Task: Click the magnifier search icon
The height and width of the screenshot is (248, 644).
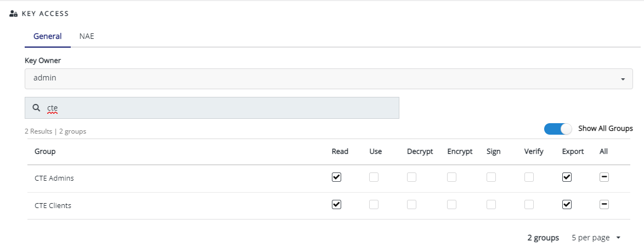Action: (x=36, y=108)
